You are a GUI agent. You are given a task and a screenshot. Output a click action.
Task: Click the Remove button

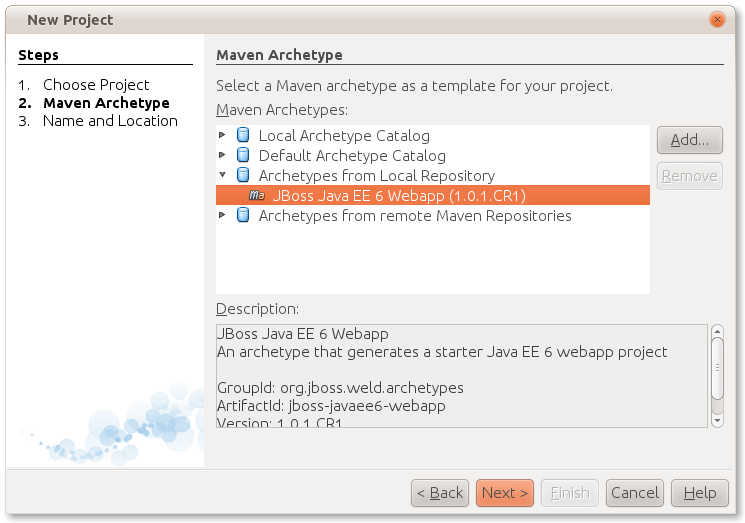point(690,176)
